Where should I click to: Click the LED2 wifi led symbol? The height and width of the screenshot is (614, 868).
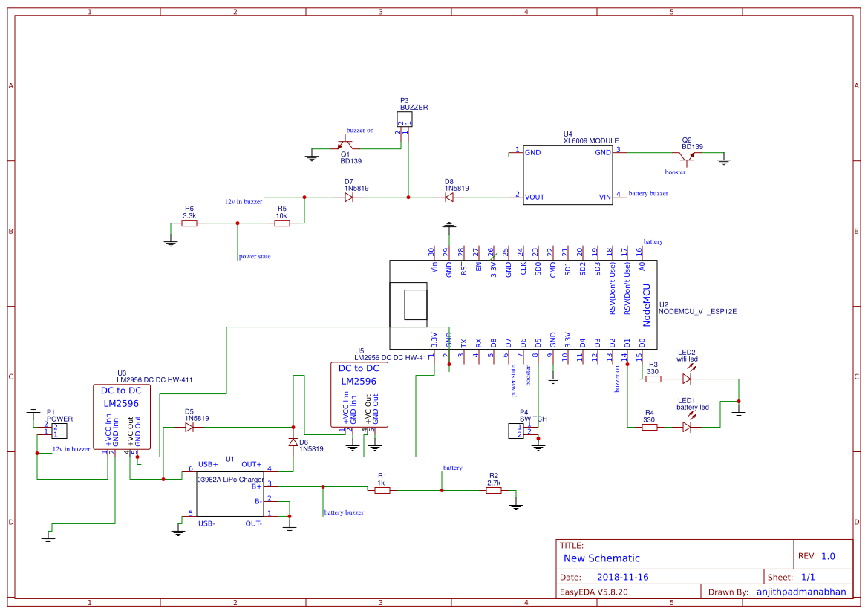coord(687,377)
